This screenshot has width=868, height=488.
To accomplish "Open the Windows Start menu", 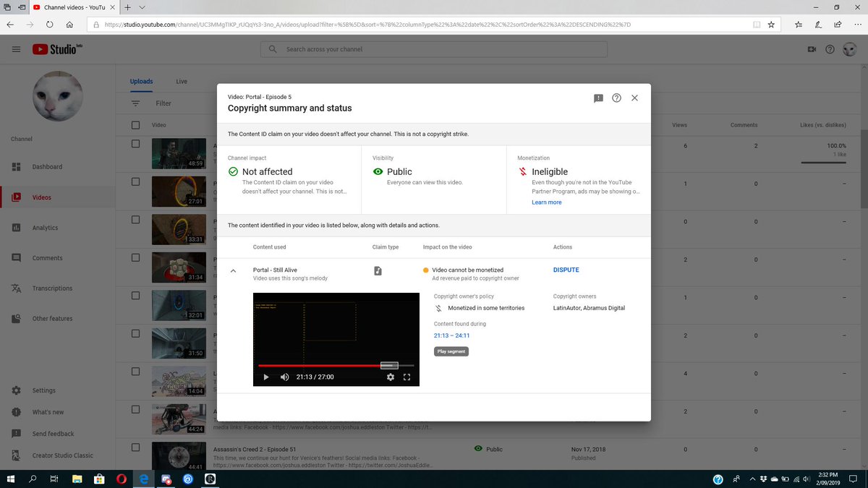I will point(11,479).
